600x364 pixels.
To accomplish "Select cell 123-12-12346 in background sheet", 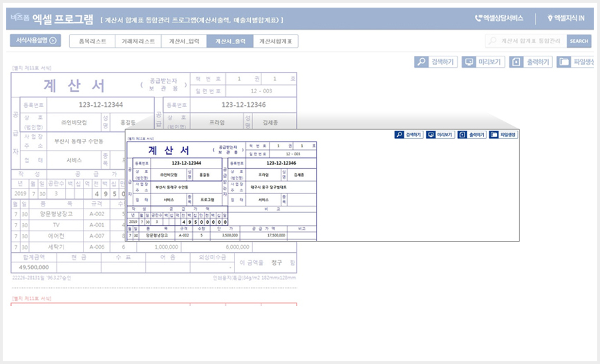I will point(243,105).
